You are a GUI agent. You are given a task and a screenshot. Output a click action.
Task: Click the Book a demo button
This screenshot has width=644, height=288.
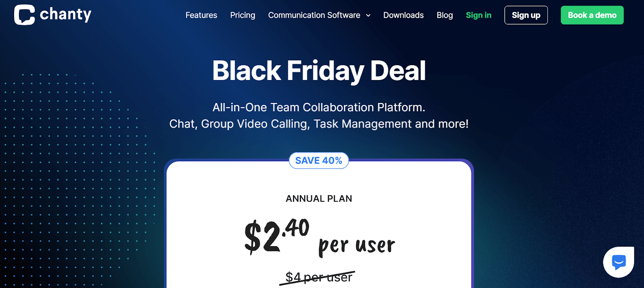coord(592,15)
